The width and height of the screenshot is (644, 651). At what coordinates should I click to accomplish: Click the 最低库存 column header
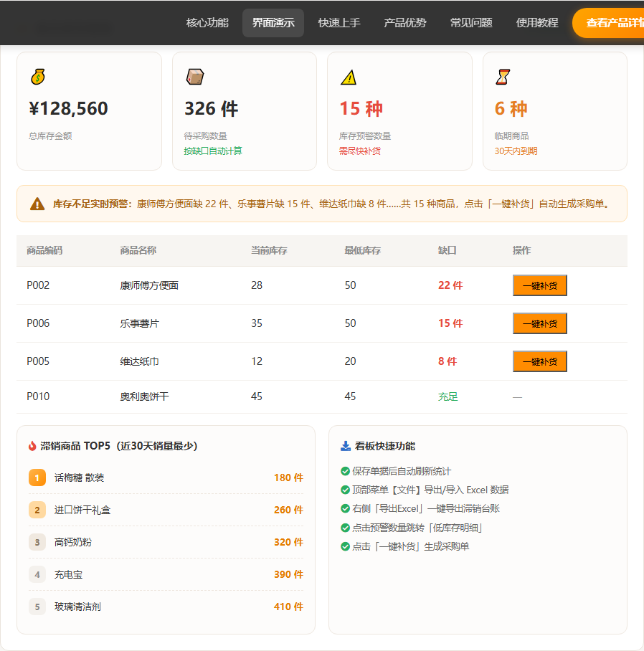(362, 250)
